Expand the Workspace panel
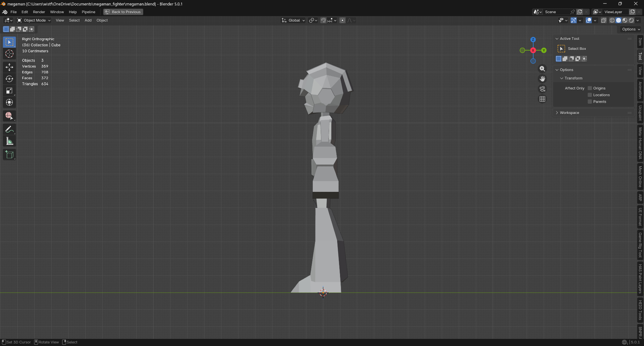 [x=569, y=113]
